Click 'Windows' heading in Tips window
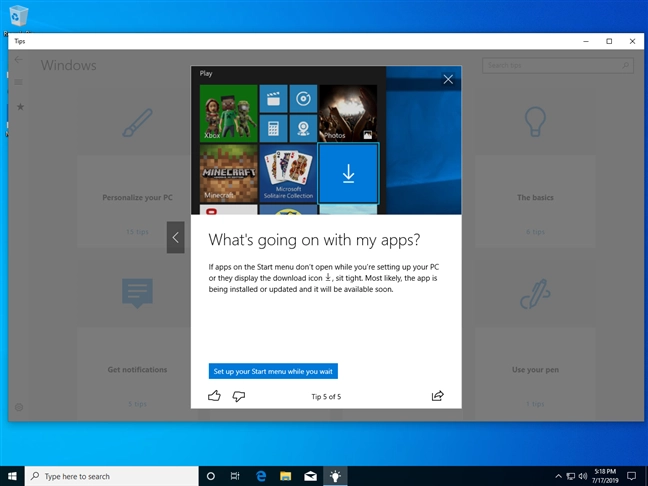The height and width of the screenshot is (486, 648). pos(69,65)
